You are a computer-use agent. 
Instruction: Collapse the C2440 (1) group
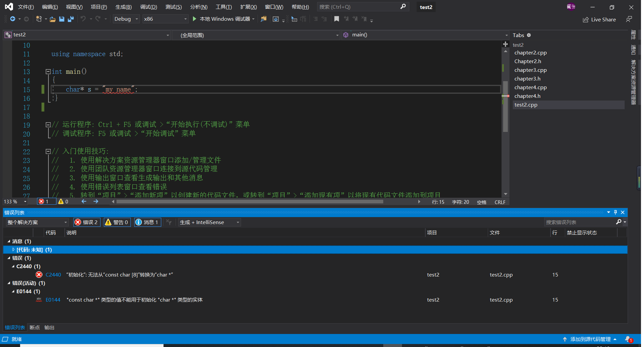point(13,266)
